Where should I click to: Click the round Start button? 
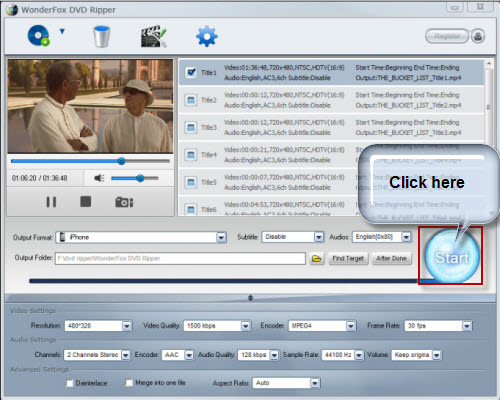452,257
